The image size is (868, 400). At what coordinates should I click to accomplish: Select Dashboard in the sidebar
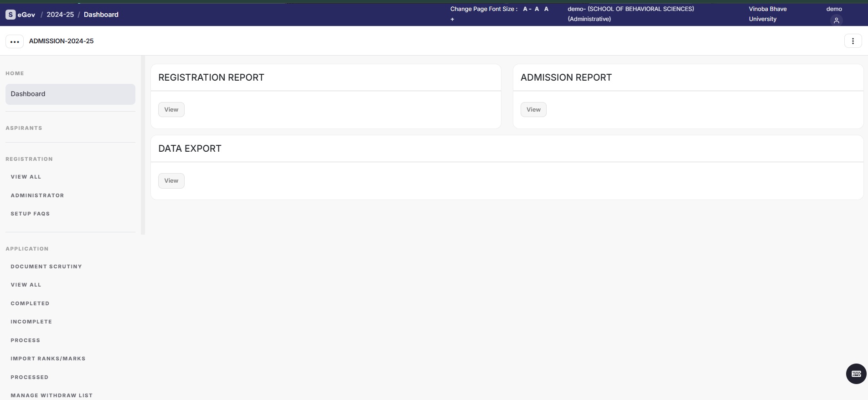[x=70, y=94]
